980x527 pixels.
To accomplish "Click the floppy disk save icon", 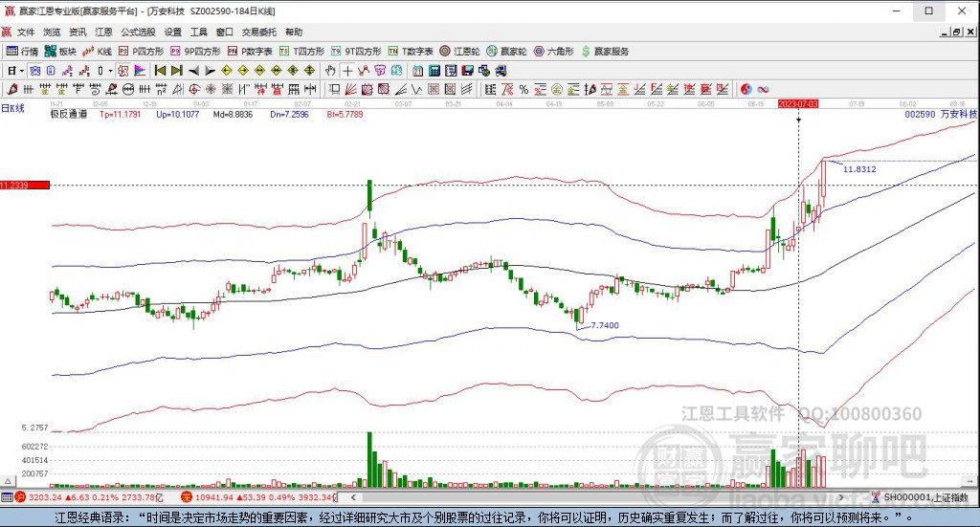I will pyautogui.click(x=467, y=71).
